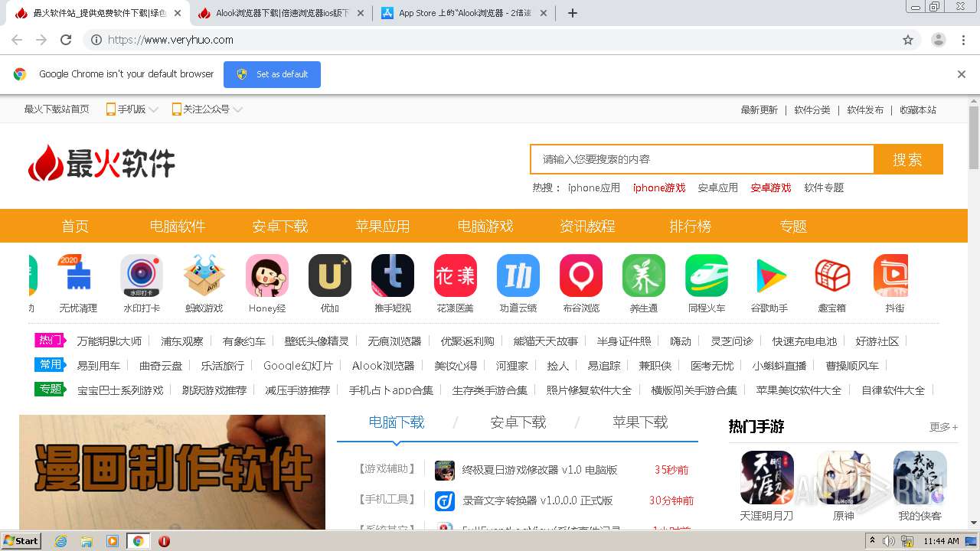The height and width of the screenshot is (551, 980).
Task: Open the Honey经 app icon
Action: pos(267,275)
